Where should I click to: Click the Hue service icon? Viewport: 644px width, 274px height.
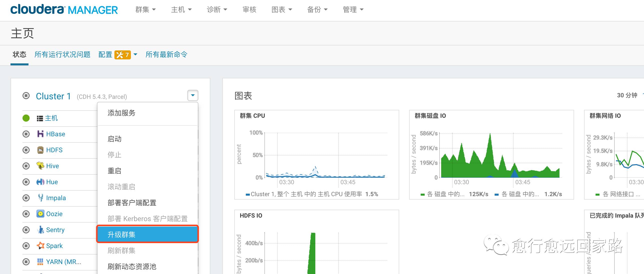tap(40, 182)
